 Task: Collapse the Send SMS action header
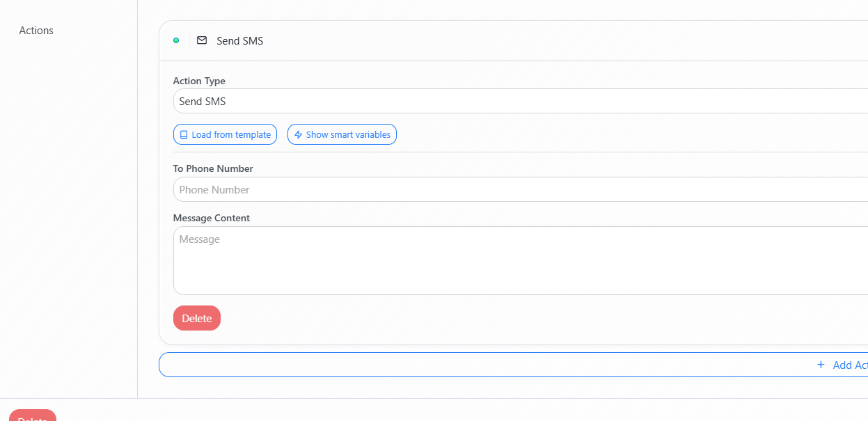(x=515, y=40)
